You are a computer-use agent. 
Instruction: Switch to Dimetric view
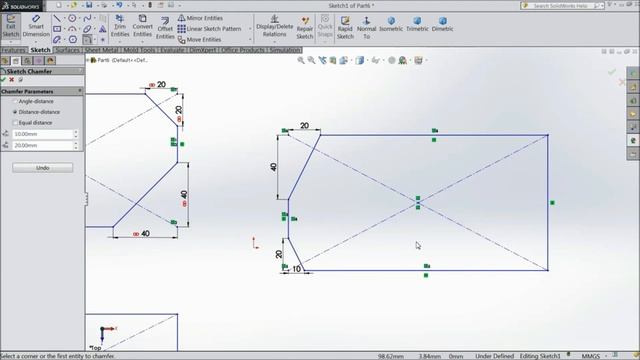click(442, 24)
